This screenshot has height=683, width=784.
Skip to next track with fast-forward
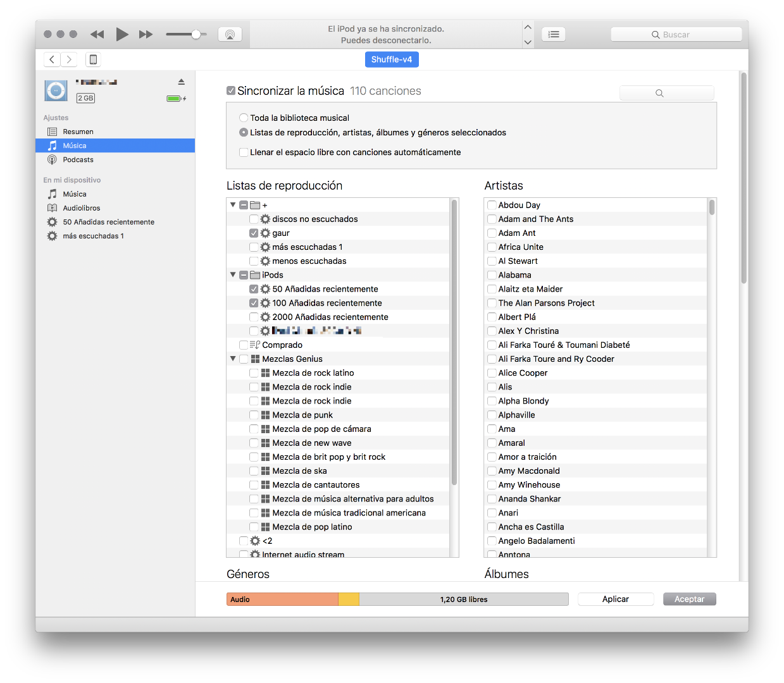pos(146,34)
